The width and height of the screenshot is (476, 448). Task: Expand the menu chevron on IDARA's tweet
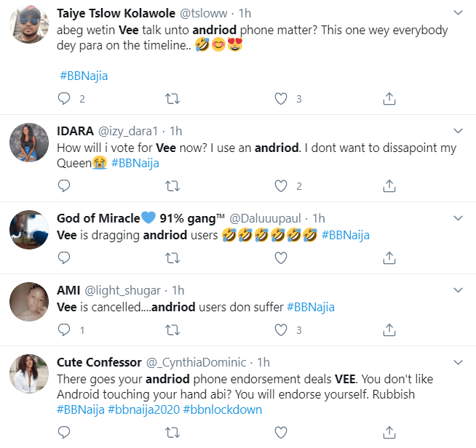(458, 131)
